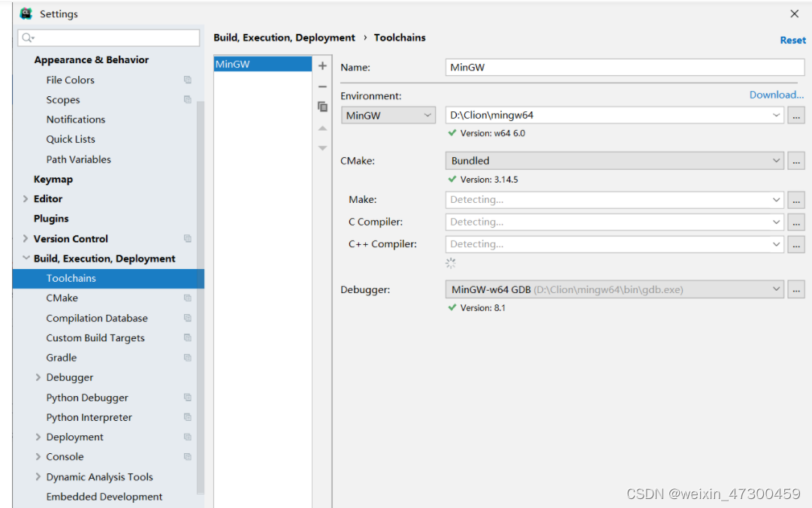812x508 pixels.
Task: Open CMake settings page
Action: click(62, 298)
